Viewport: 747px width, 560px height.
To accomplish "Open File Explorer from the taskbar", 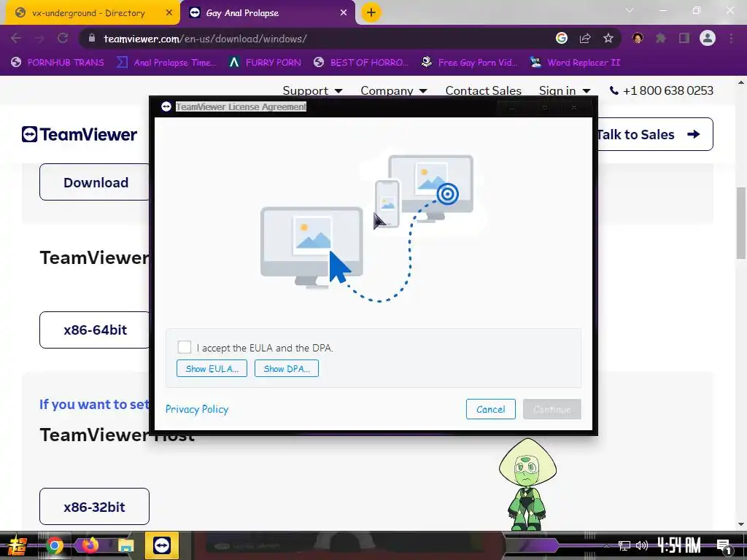I will click(x=126, y=545).
